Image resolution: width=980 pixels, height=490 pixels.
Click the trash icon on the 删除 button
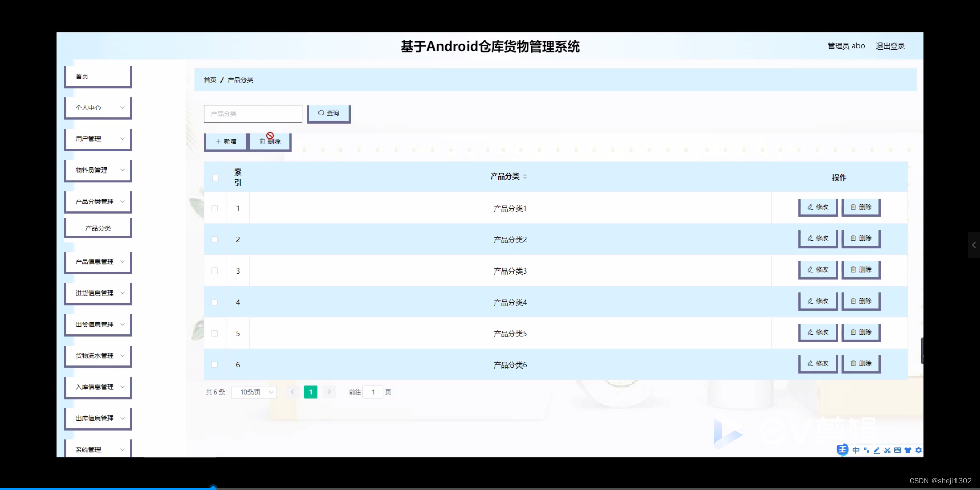tap(262, 142)
